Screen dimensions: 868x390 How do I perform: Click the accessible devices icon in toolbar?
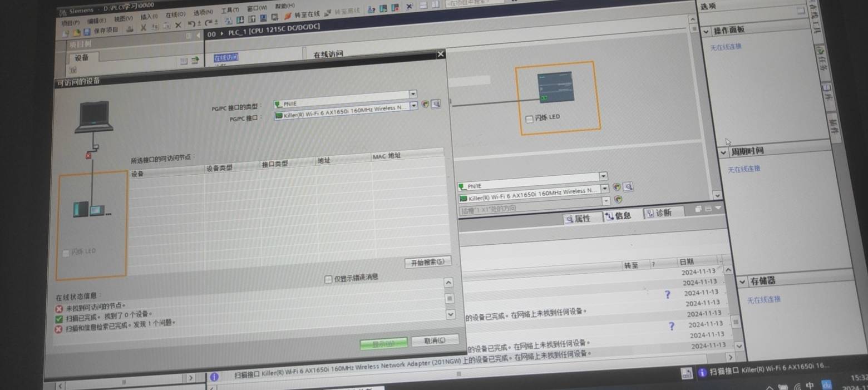point(371,9)
